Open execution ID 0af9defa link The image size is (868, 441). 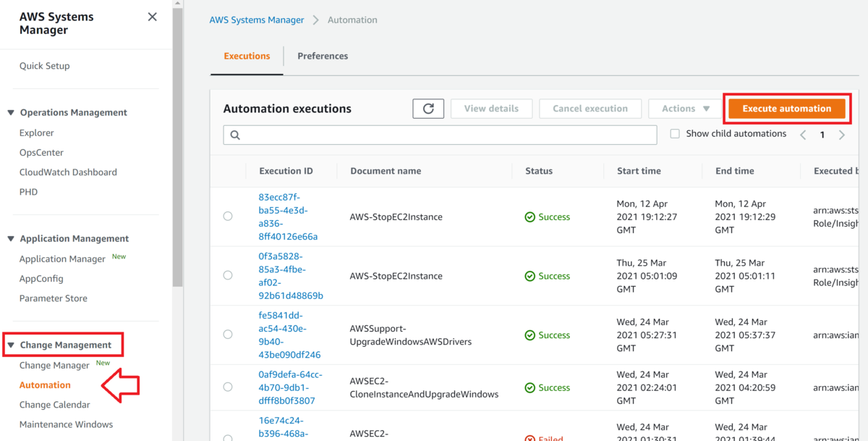point(291,387)
